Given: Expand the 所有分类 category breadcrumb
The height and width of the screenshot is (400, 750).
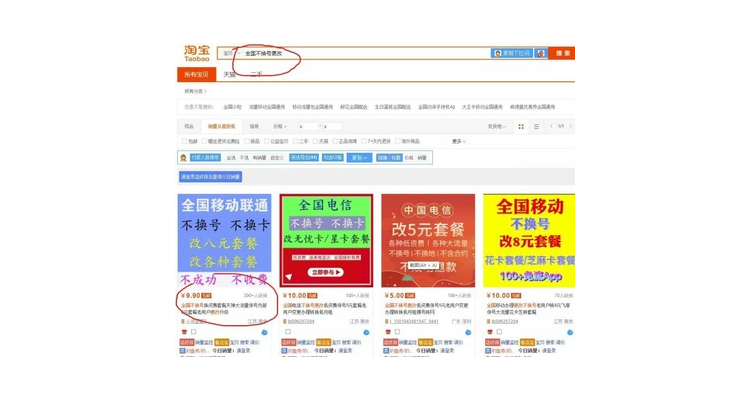Looking at the screenshot, I should (x=195, y=91).
